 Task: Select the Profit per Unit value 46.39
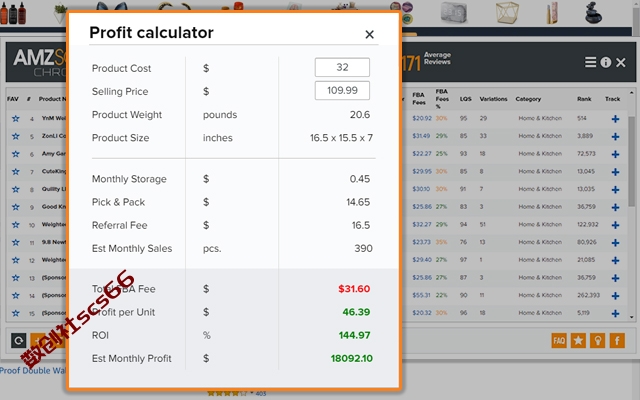tap(356, 312)
